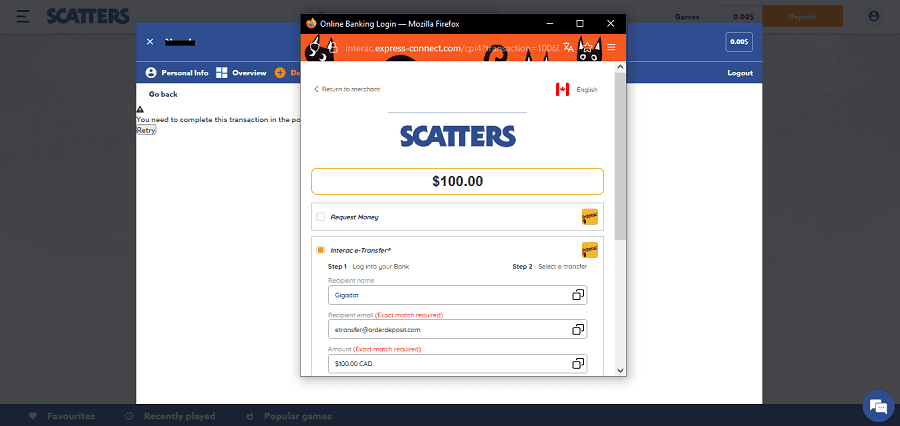Viewport: 900px width, 426px height.
Task: Click Return to merchant link
Action: [x=347, y=89]
